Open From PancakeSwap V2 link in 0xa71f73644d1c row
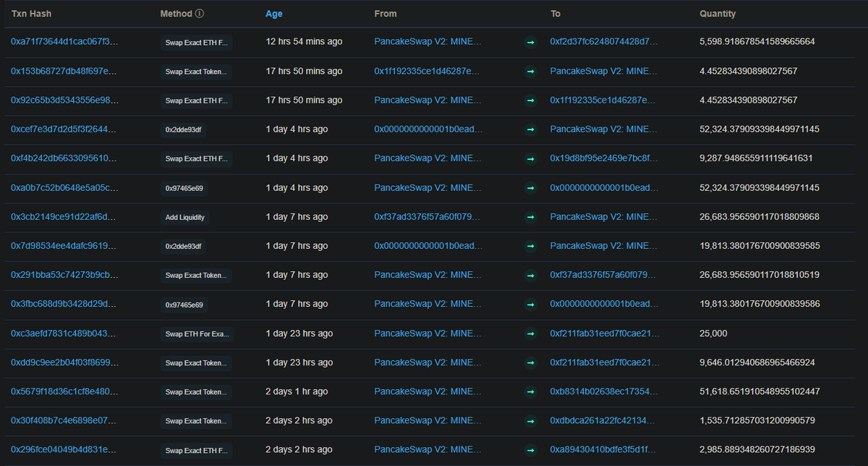This screenshot has width=868, height=466. tap(427, 42)
